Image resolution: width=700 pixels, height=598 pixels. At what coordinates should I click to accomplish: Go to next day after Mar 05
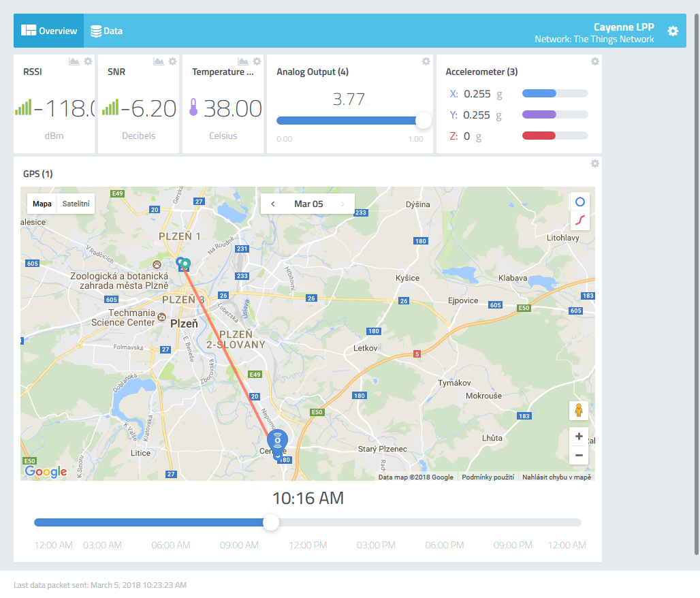343,204
